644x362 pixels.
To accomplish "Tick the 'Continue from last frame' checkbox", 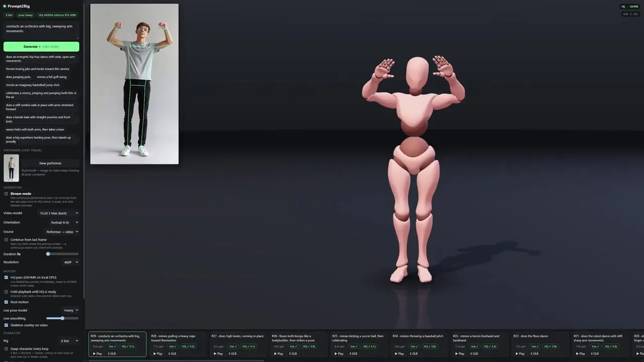I will 6,240.
